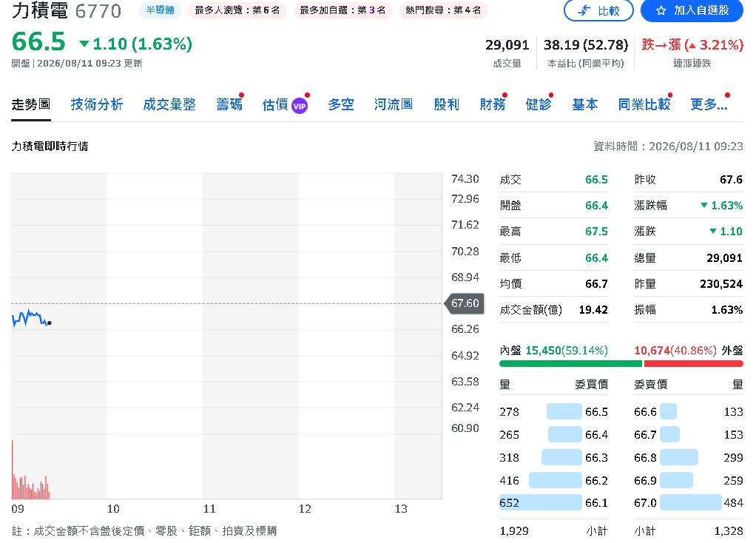Click the opening volume bar at 09

[x=13, y=469]
